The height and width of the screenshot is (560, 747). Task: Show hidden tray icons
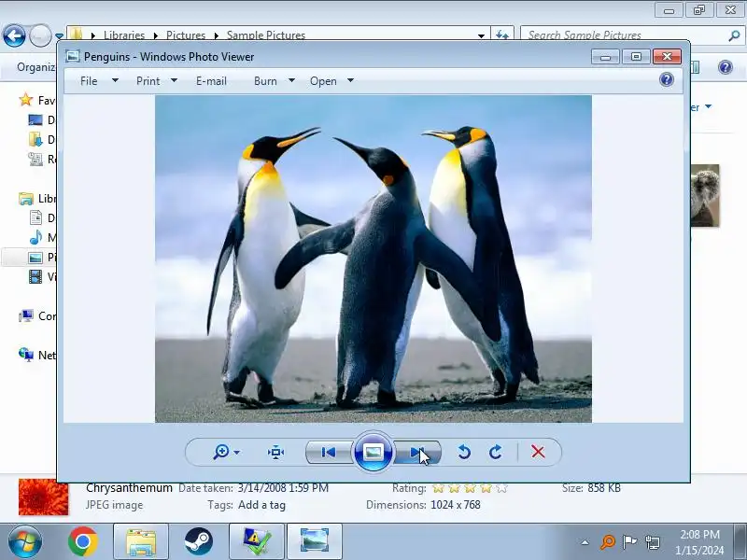(x=585, y=542)
